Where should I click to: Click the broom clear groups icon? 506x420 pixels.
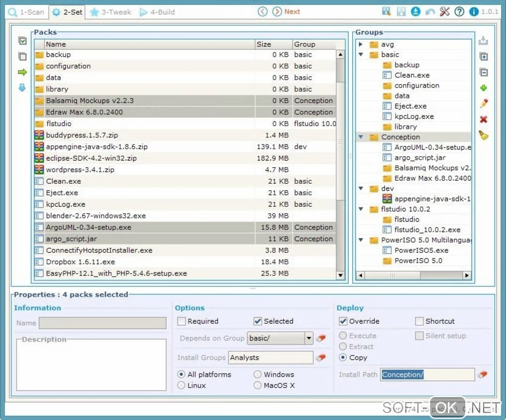point(483,135)
